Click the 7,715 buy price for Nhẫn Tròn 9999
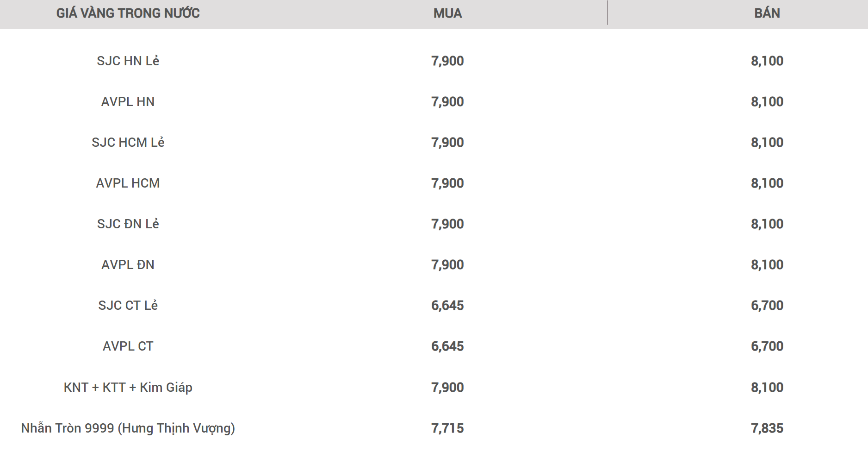 [x=447, y=428]
